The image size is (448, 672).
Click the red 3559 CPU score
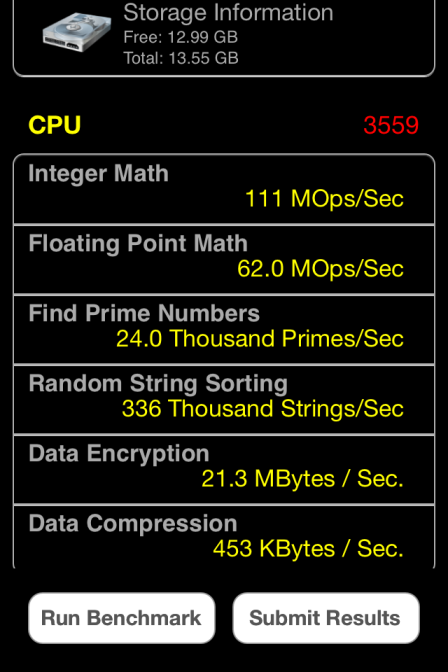391,125
